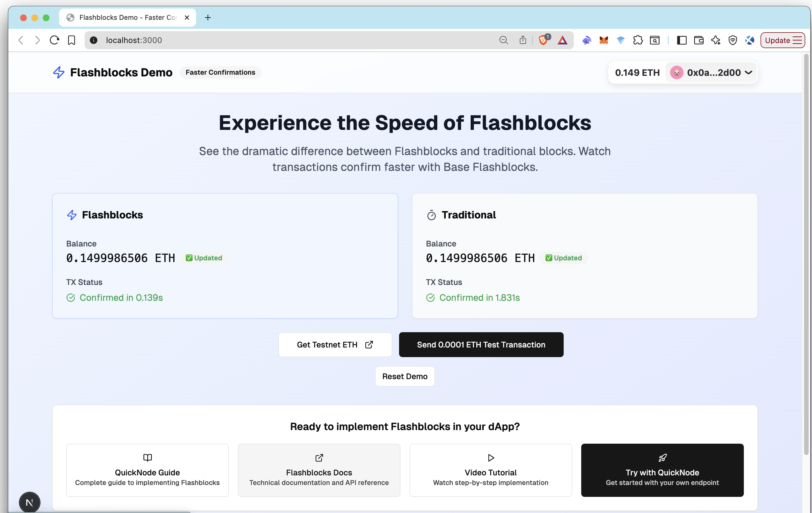Screen dimensions: 812x513
Task: Click the book icon on QuickNode Guide
Action: click(147, 457)
